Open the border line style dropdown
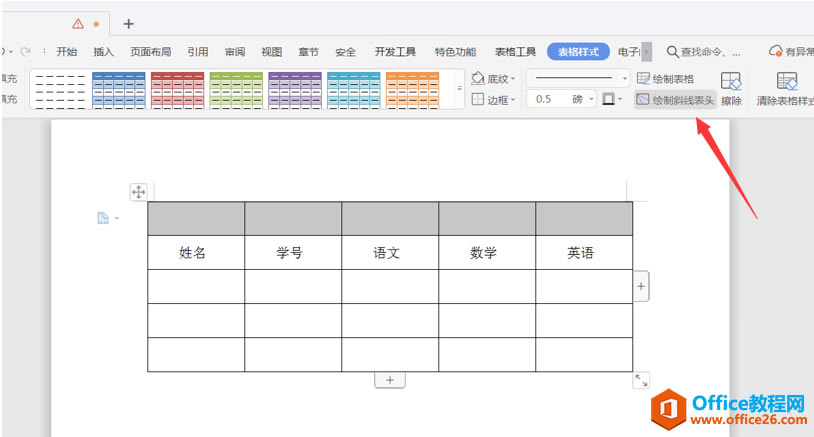This screenshot has height=437, width=814. (625, 78)
